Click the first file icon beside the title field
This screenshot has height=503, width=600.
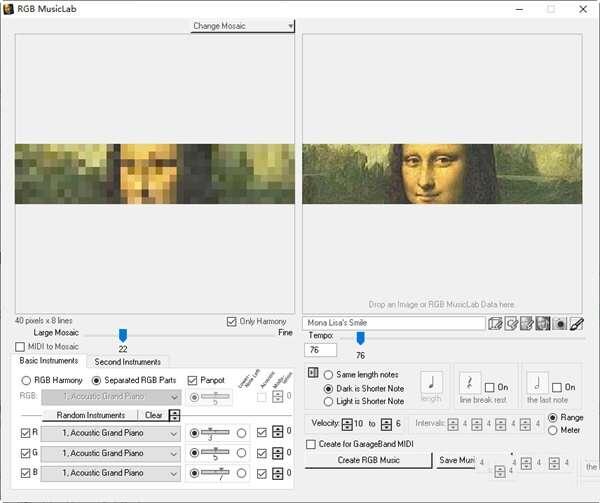(x=495, y=324)
